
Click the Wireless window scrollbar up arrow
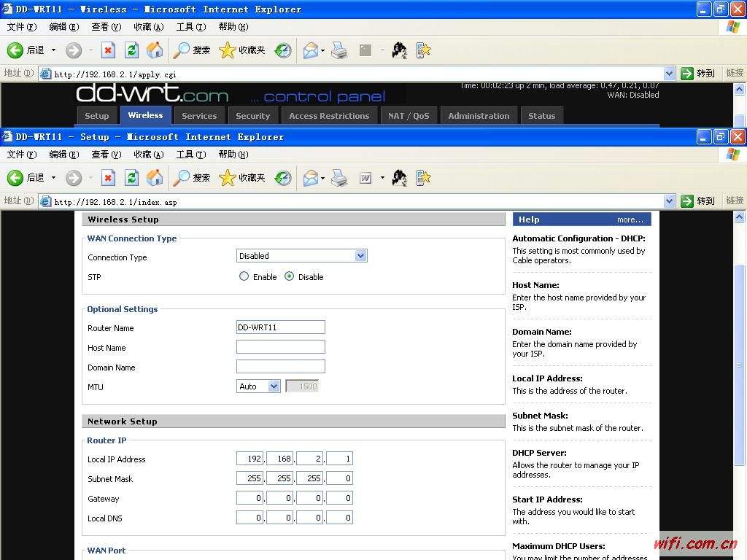[x=740, y=89]
